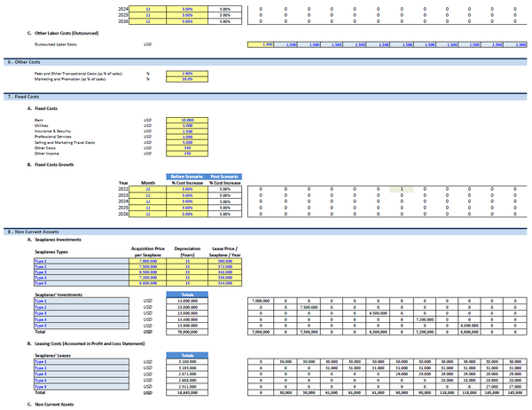Select the Utilities cost input cell
This screenshot has height=410, width=532.
tap(187, 126)
